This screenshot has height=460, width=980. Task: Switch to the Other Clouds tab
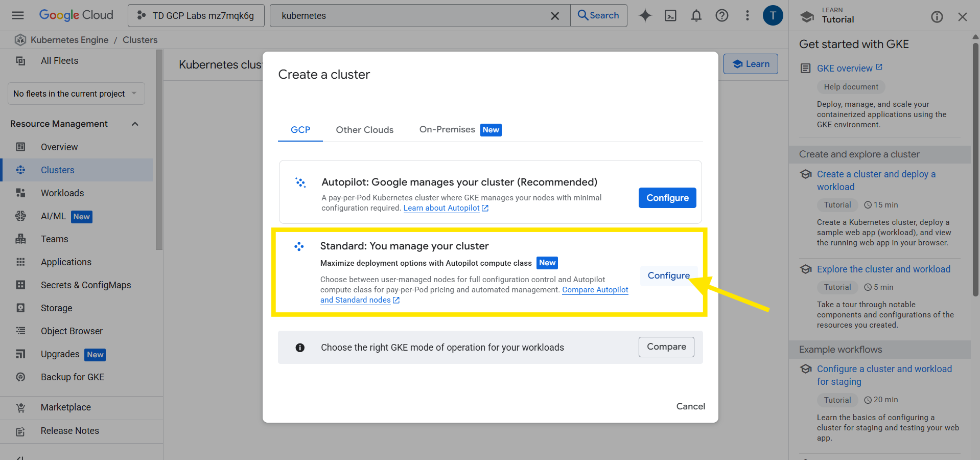(364, 130)
